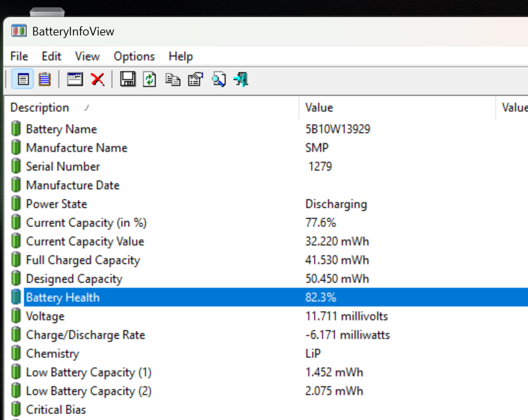This screenshot has width=528, height=420.
Task: Click the battery icon beside Full Charged Capacity
Action: click(16, 260)
